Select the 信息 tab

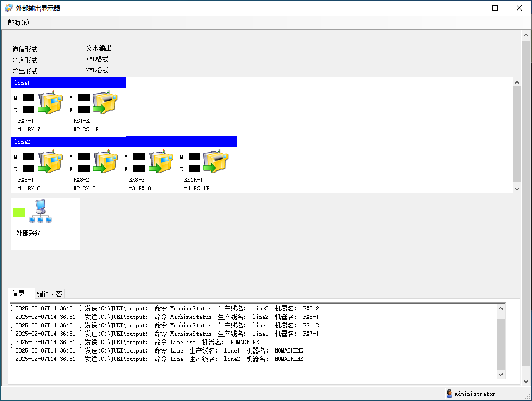click(x=18, y=294)
